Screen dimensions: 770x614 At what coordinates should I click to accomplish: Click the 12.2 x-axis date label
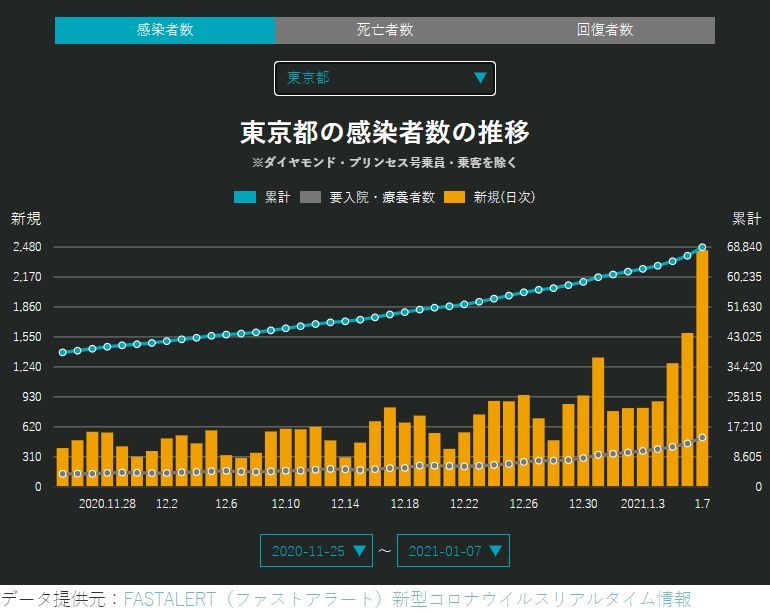[166, 504]
